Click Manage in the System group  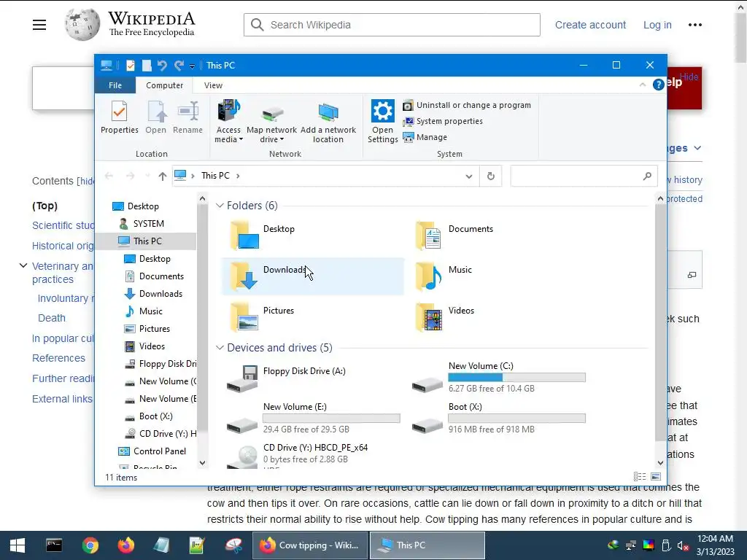tap(425, 137)
